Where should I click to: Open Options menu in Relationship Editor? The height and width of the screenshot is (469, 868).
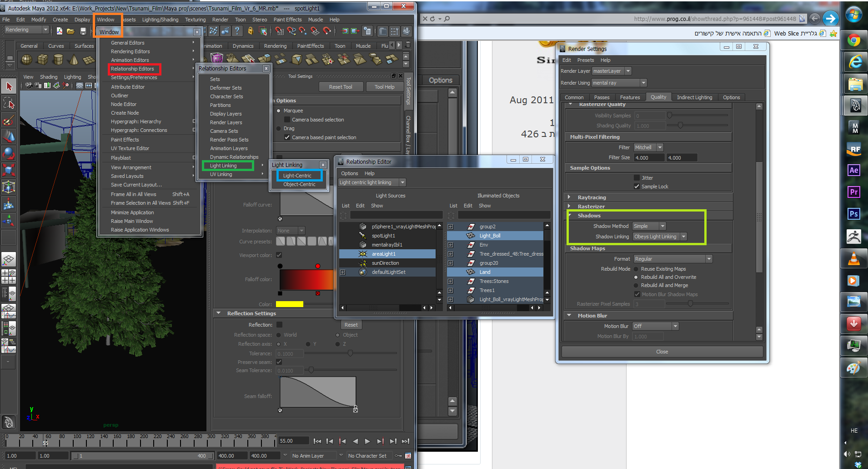[x=350, y=173]
